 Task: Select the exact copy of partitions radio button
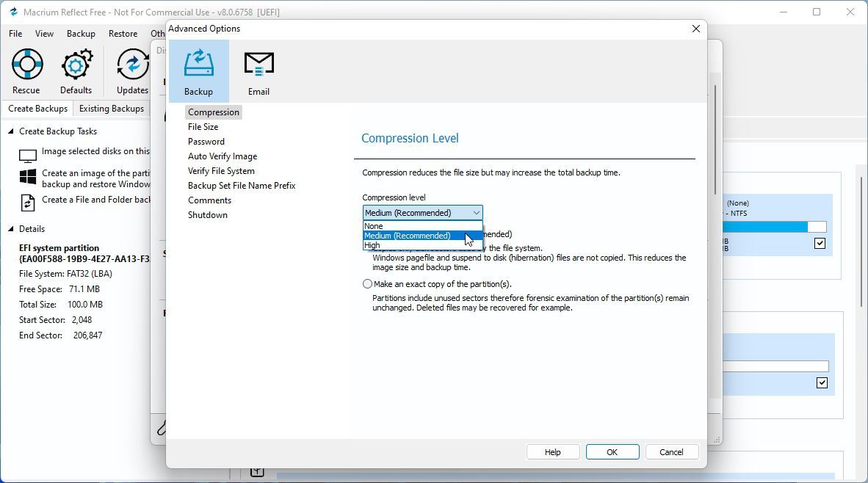[368, 284]
